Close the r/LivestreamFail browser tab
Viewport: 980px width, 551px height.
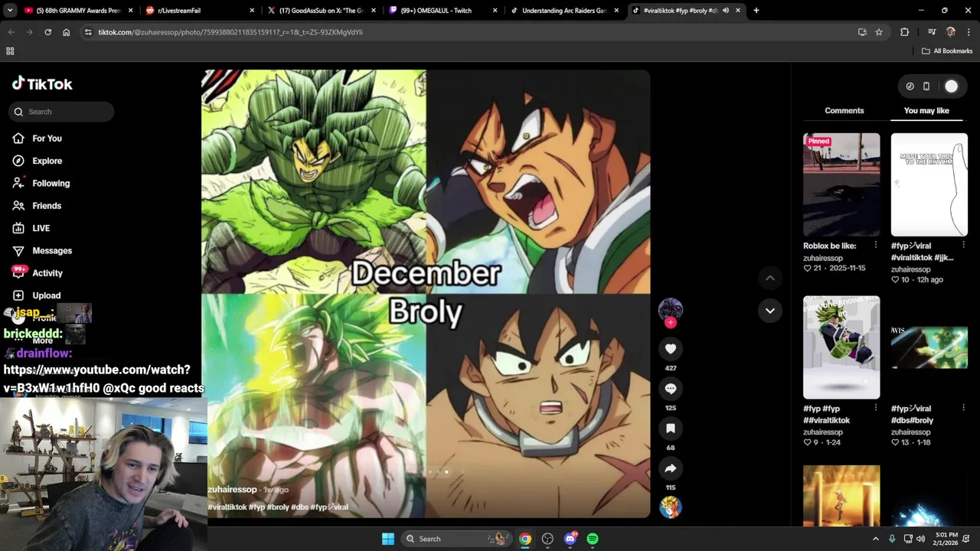[253, 11]
